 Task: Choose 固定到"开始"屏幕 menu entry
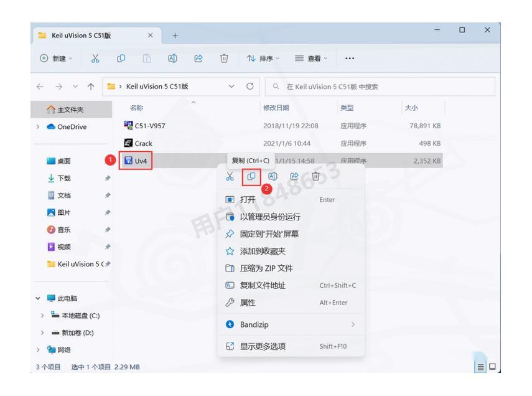coord(291,234)
